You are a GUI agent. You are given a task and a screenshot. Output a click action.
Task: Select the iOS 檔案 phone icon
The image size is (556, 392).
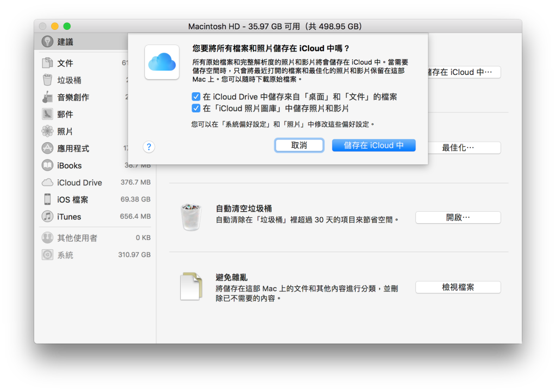pyautogui.click(x=47, y=199)
